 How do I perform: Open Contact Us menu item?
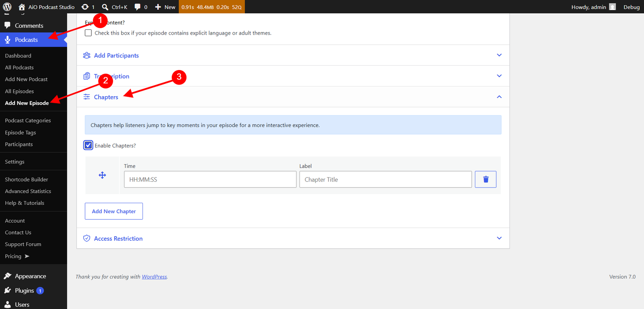click(18, 233)
